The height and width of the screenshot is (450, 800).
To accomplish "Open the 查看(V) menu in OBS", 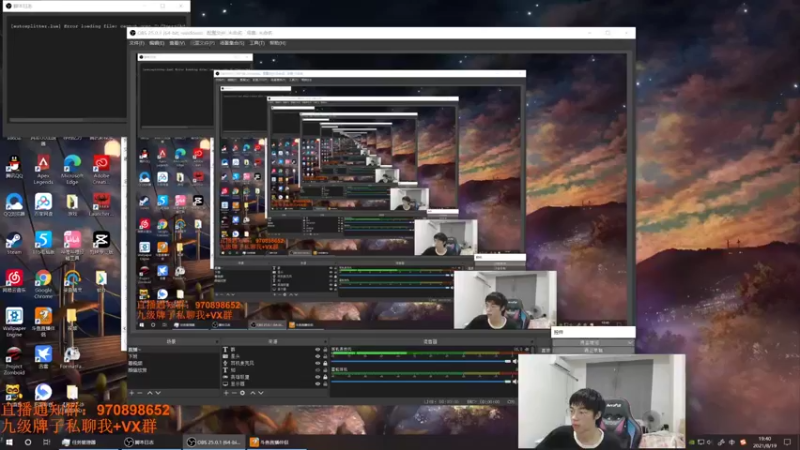I will click(x=177, y=43).
